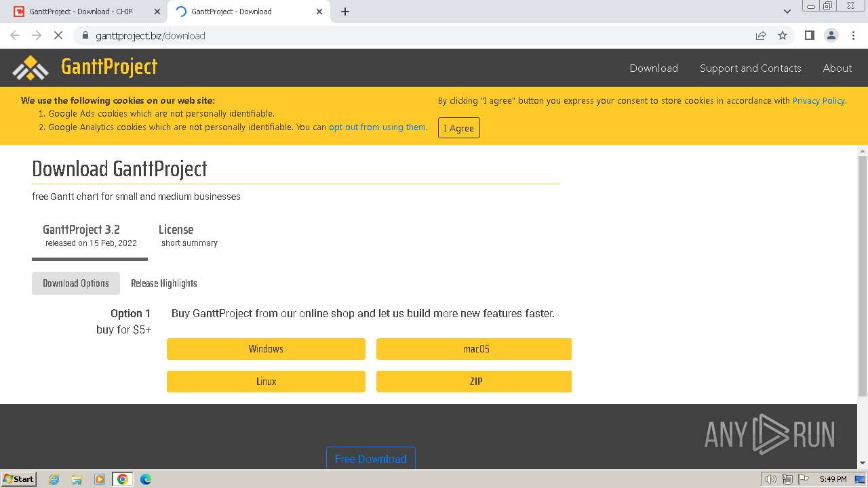This screenshot has height=488, width=868.
Task: Click the GanttProject site title
Action: coord(109,66)
